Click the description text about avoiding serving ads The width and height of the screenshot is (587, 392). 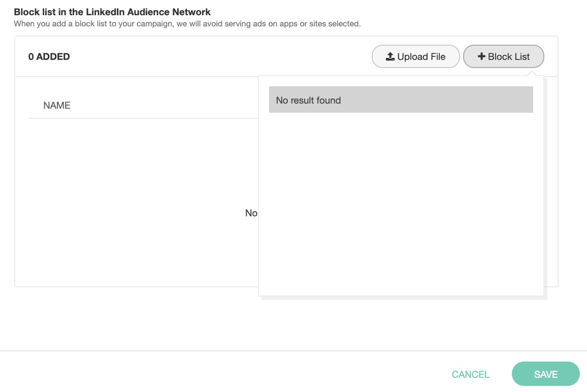(x=187, y=24)
